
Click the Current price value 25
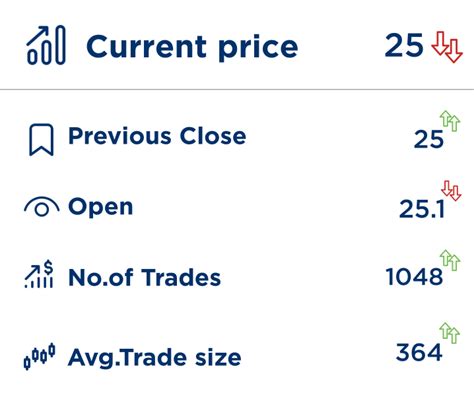(404, 45)
